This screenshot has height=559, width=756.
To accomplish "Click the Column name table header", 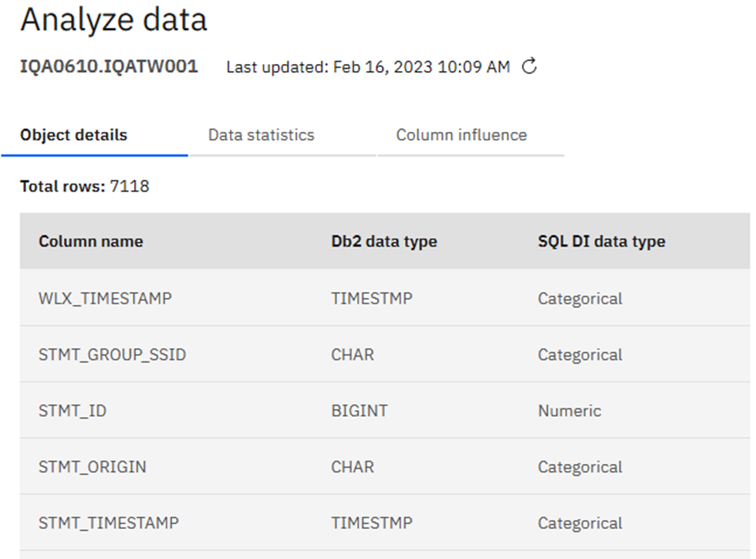I will click(91, 242).
